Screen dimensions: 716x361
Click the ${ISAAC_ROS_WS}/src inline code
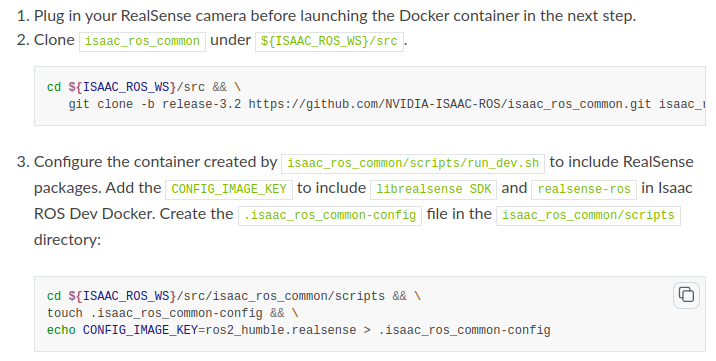pyautogui.click(x=329, y=42)
